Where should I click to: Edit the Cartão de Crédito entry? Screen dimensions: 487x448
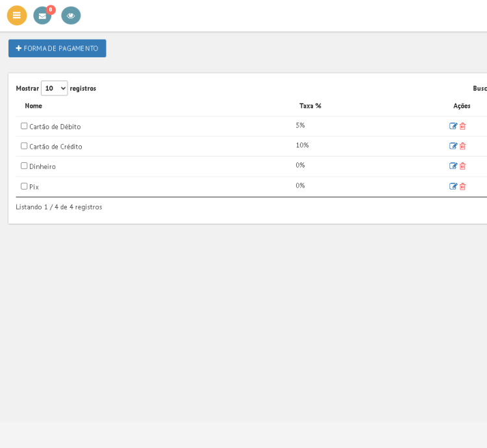(x=453, y=146)
